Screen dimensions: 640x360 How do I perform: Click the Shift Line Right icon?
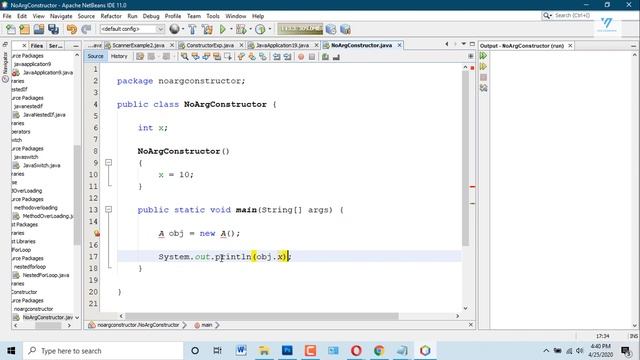coord(287,57)
